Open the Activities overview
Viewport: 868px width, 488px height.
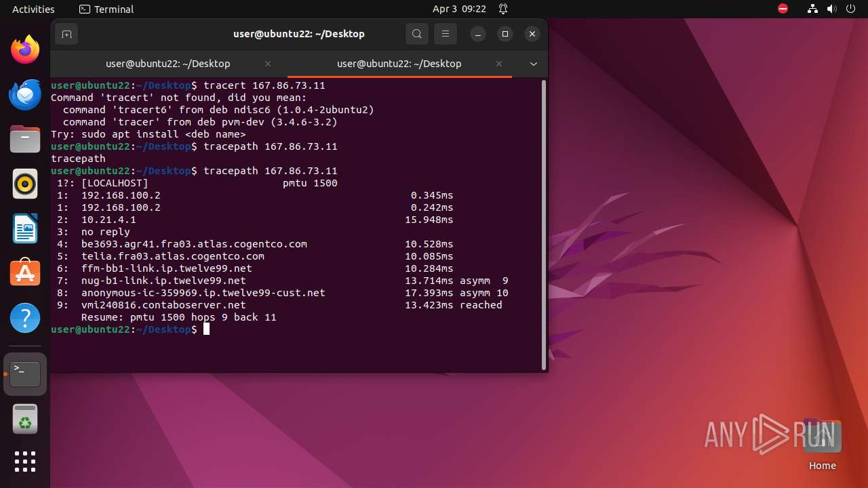[x=33, y=9]
